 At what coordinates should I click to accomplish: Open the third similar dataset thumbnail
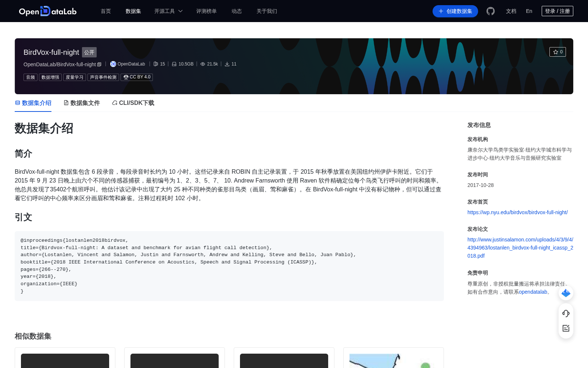284,361
